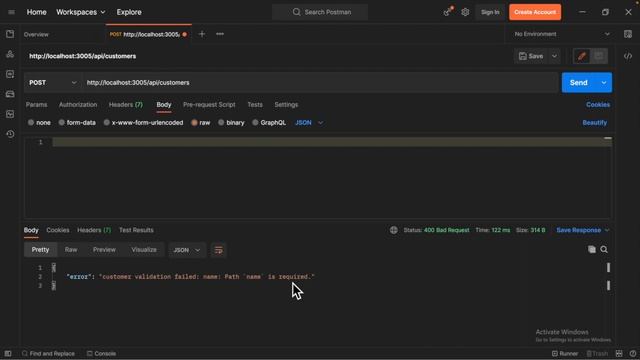The width and height of the screenshot is (640, 360).
Task: Open the environment quick look icon
Action: 628,34
